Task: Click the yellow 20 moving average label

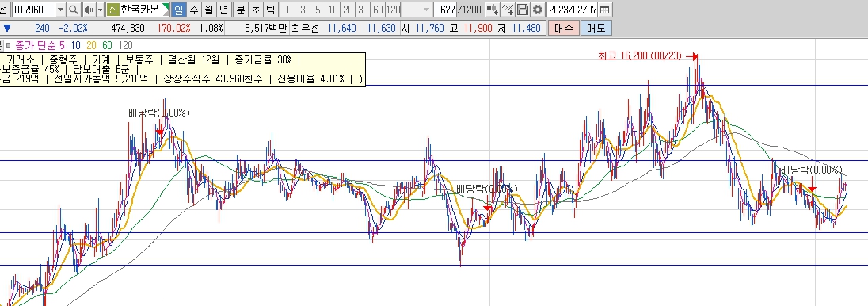Action: click(x=91, y=45)
